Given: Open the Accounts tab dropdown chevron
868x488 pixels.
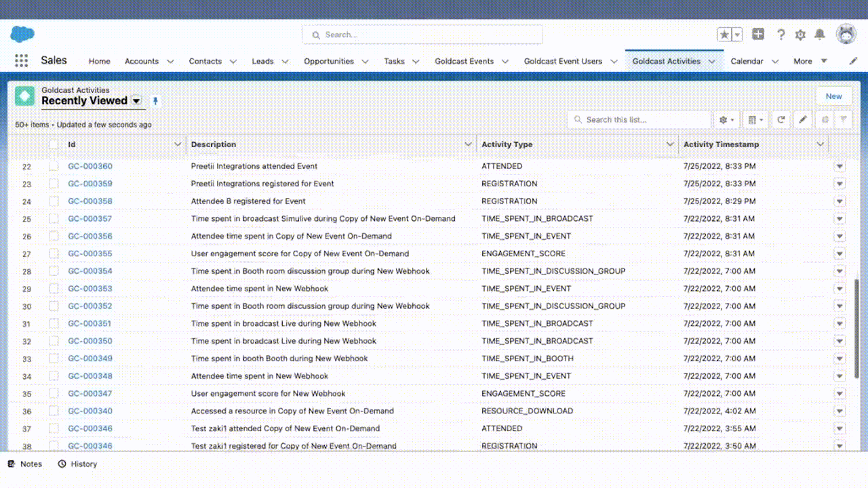Looking at the screenshot, I should (170, 61).
